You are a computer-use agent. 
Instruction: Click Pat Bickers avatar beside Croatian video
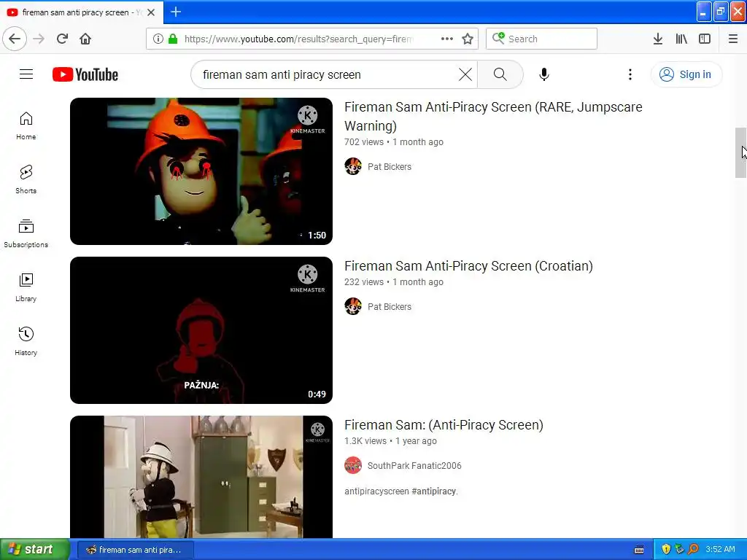click(x=353, y=306)
